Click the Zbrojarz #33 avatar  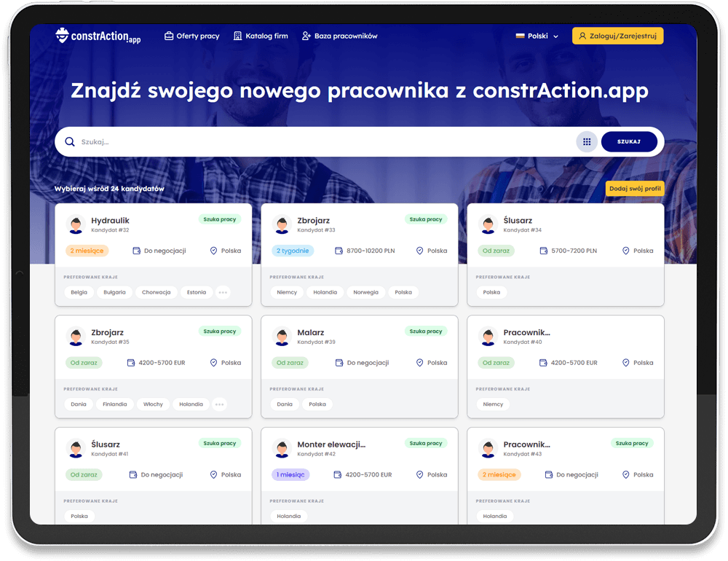282,224
